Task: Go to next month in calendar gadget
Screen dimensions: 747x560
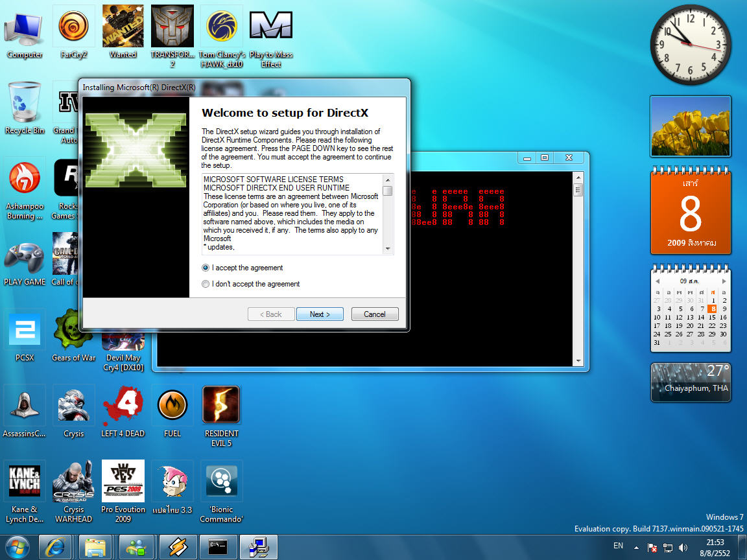Action: (x=724, y=281)
